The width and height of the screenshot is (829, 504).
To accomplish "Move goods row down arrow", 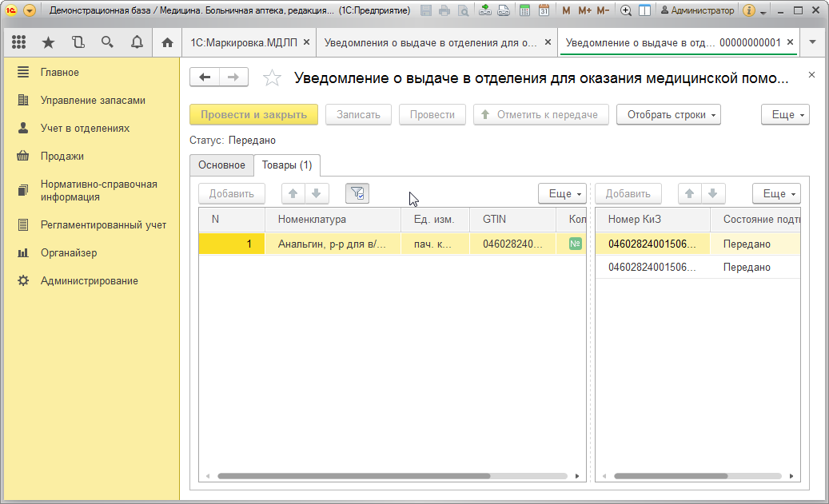I will pyautogui.click(x=316, y=194).
